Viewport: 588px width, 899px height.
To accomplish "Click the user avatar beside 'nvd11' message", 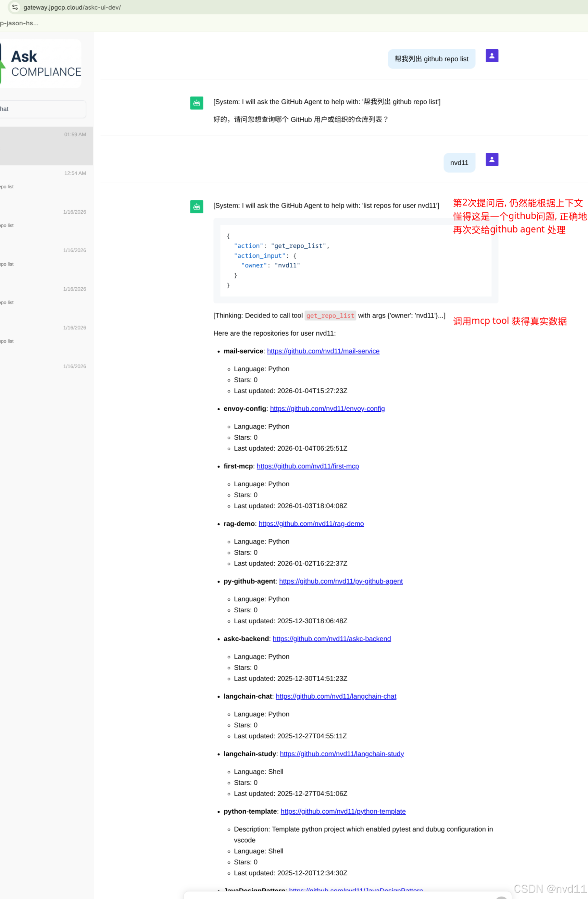I will click(x=492, y=159).
